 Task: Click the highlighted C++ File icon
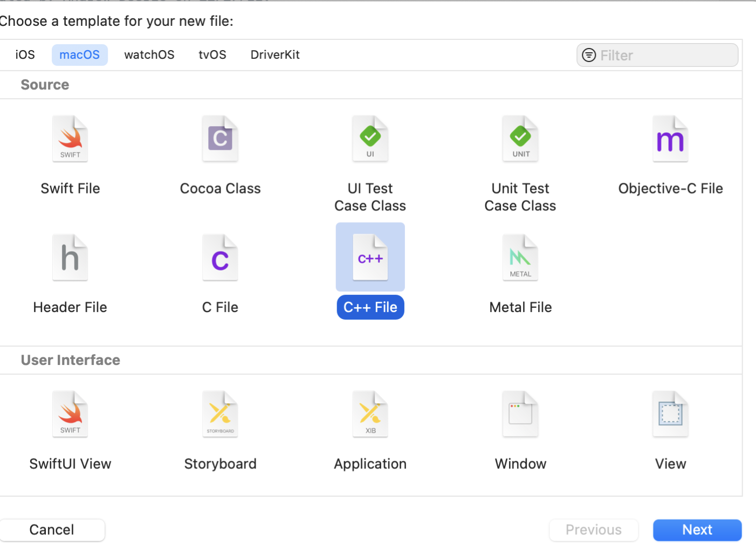click(370, 258)
